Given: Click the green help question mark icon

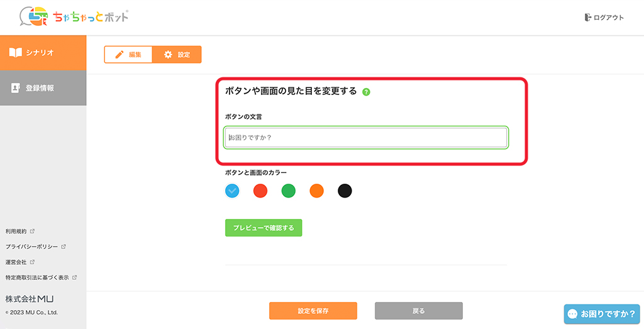Looking at the screenshot, I should coord(366,92).
